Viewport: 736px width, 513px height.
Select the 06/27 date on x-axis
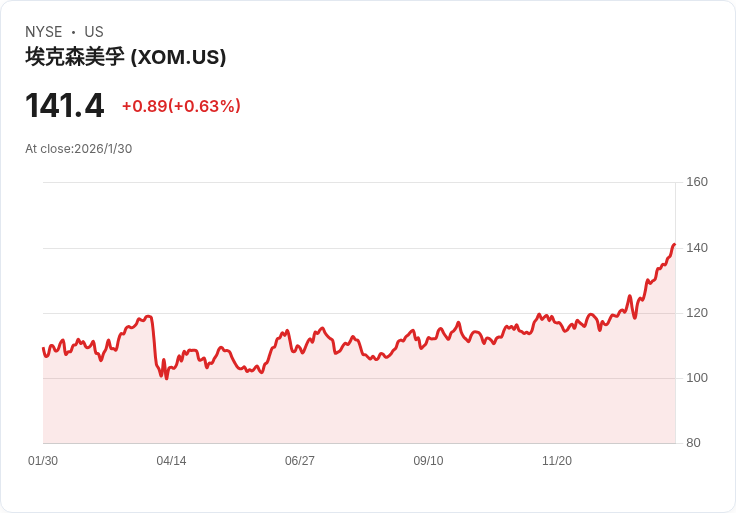click(x=300, y=461)
